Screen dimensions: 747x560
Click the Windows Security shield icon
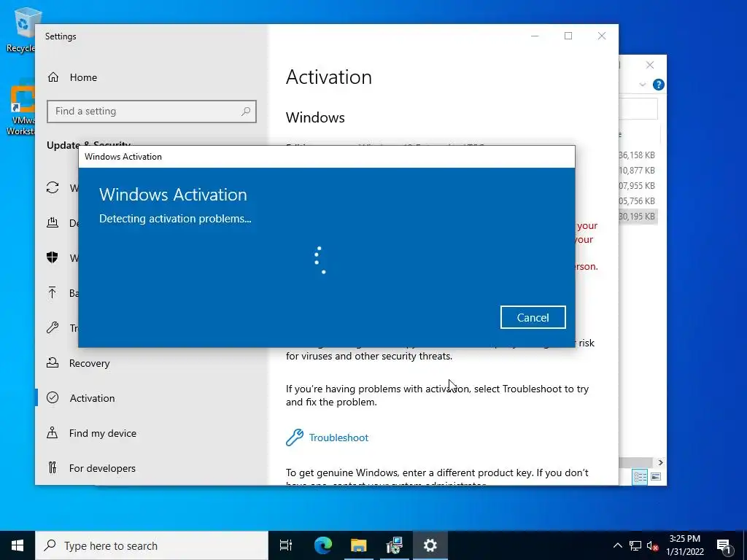click(x=53, y=257)
